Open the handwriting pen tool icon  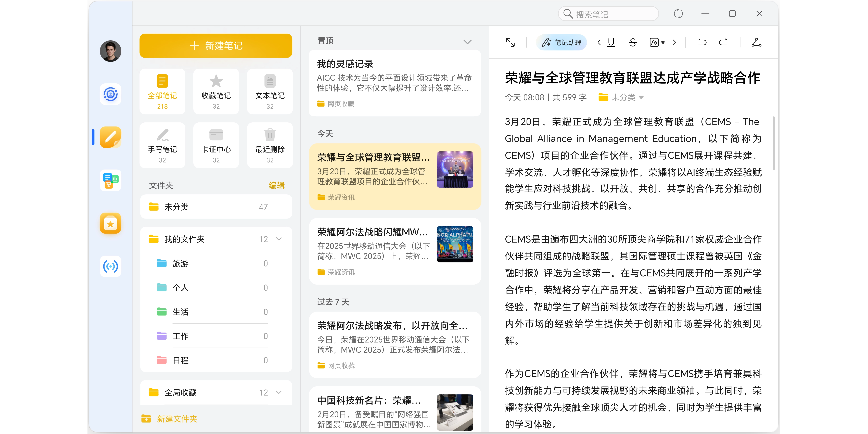click(x=756, y=42)
